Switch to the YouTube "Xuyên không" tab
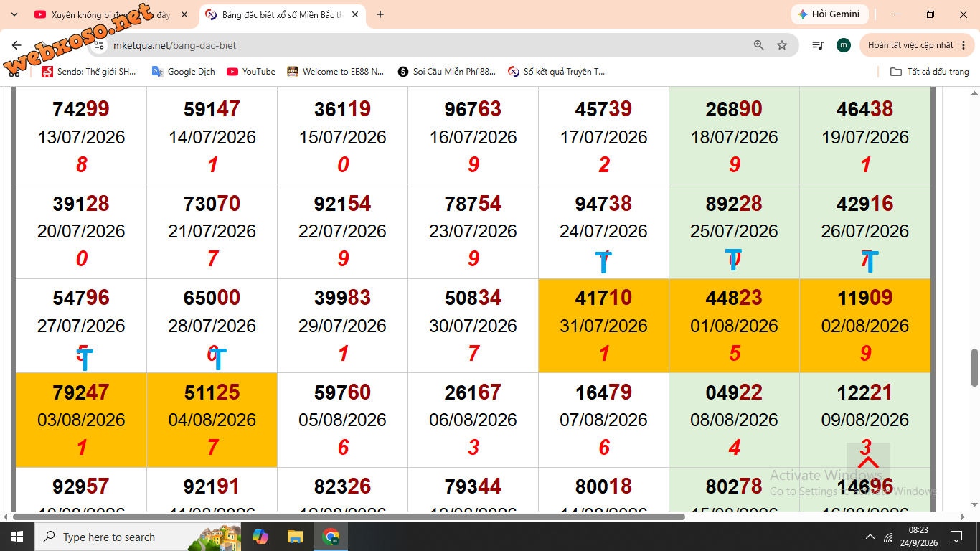 click(111, 14)
